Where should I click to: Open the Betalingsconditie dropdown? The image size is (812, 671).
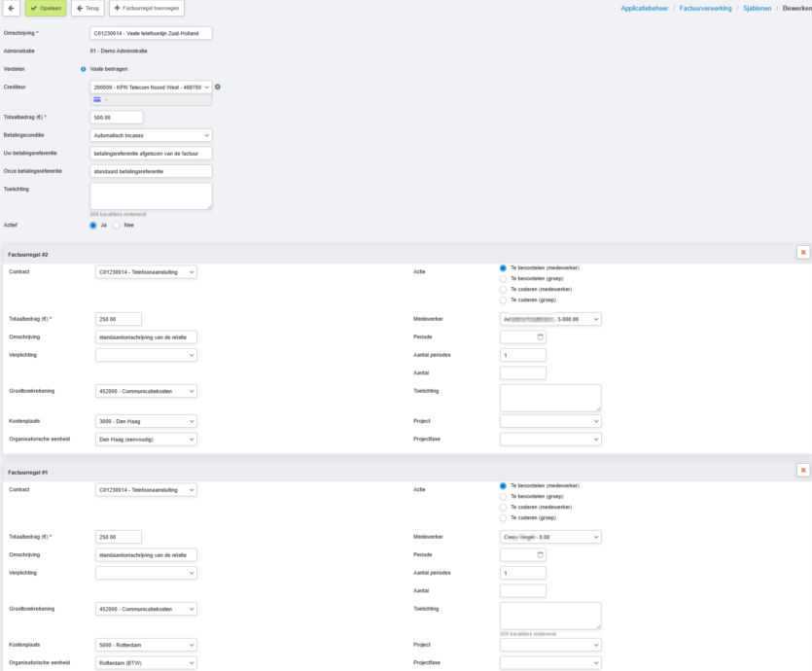151,135
